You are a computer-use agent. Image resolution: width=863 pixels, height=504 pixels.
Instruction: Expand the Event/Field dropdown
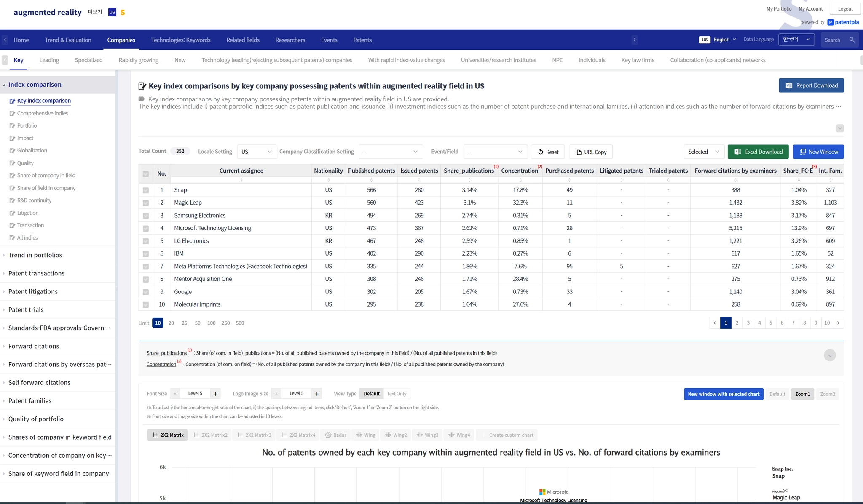[495, 152]
